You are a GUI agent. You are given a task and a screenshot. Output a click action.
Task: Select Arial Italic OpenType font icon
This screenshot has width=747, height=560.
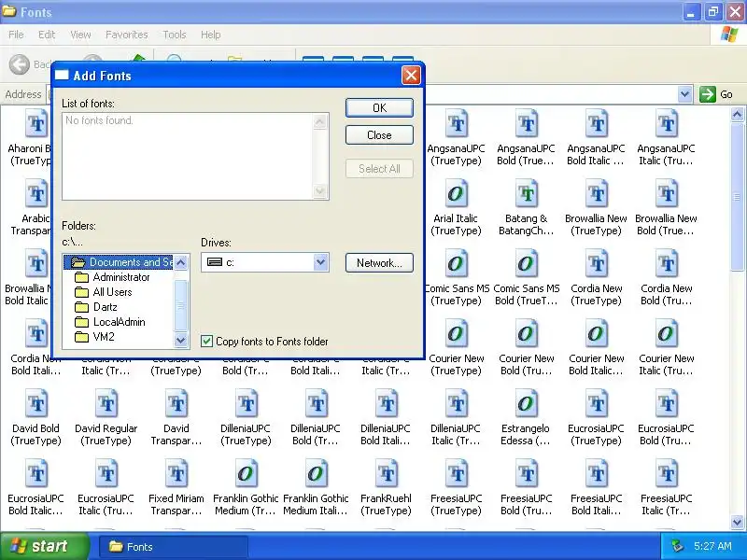click(x=456, y=194)
